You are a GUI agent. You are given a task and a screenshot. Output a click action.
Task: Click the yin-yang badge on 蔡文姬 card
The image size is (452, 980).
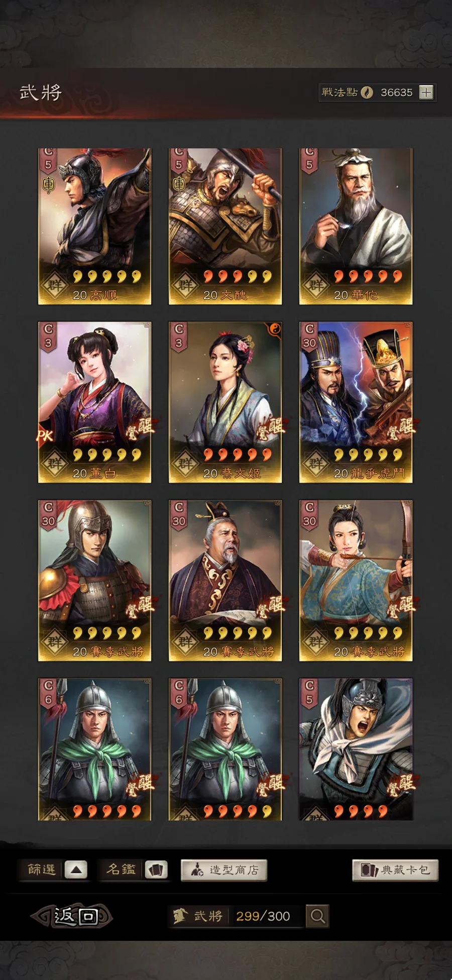275,329
